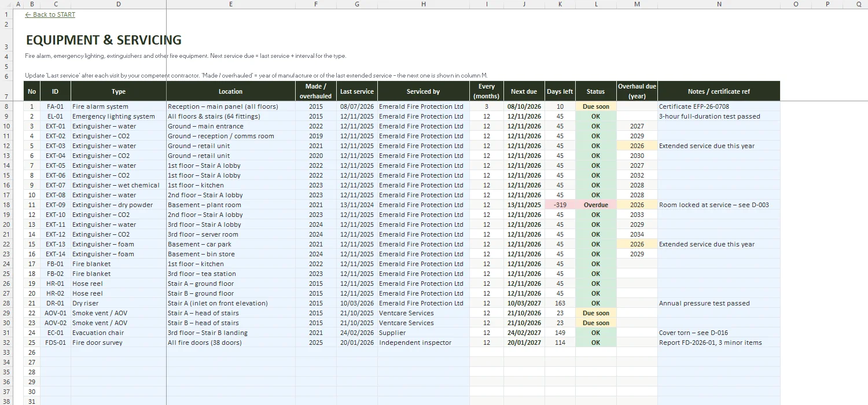Select the '2034' overhaul due cell
This screenshot has height=405, width=868.
tap(637, 234)
